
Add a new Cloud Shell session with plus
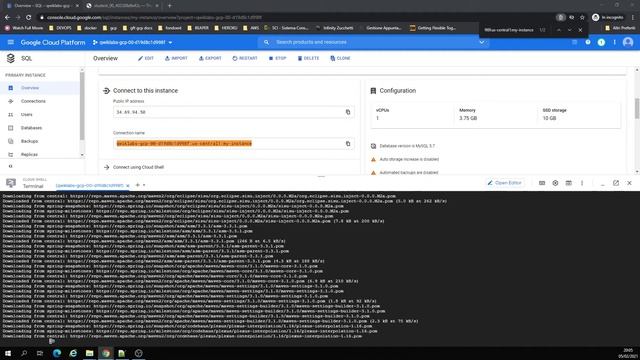click(138, 185)
